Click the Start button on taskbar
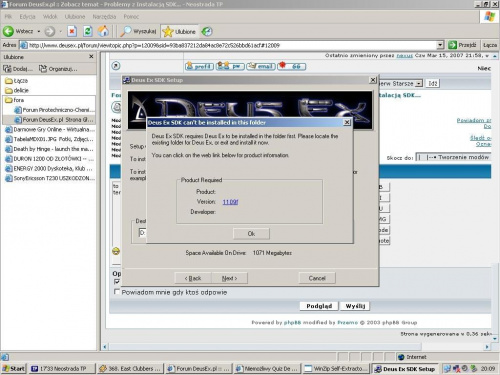 pos(13,369)
